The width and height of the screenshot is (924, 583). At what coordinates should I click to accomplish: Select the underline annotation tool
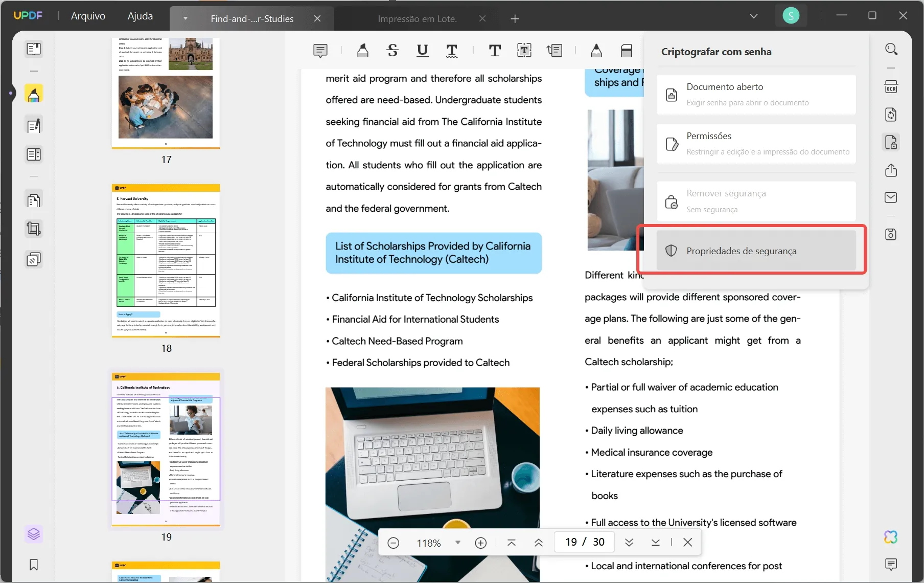423,50
